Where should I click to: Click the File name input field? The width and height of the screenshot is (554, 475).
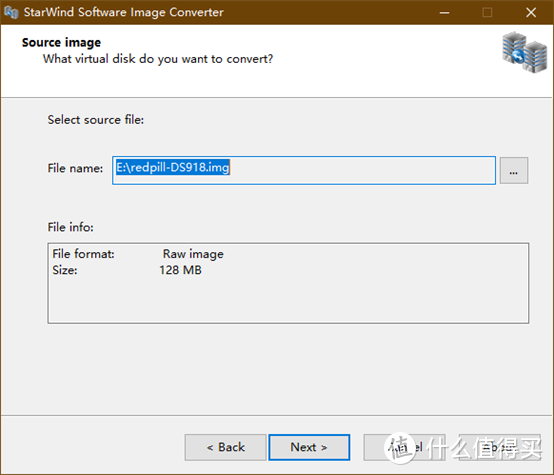(304, 170)
